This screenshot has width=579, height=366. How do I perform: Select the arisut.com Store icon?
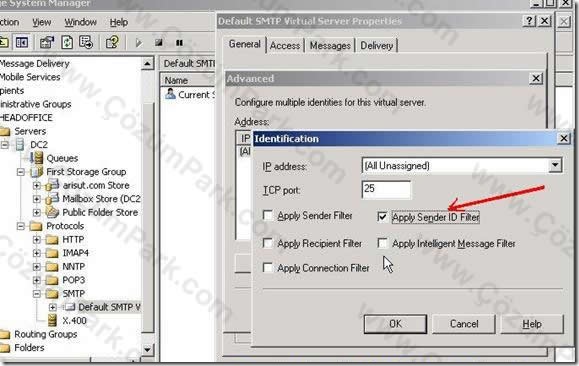[52, 185]
